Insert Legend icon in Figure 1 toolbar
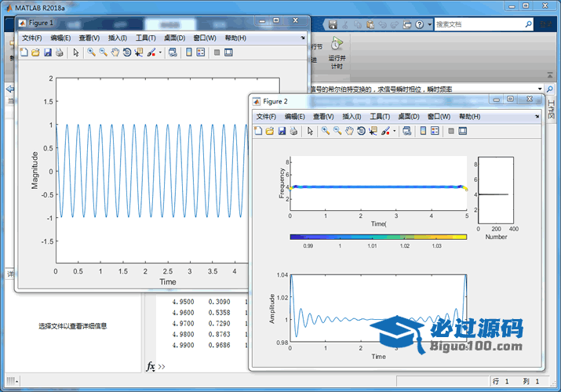 (x=201, y=53)
